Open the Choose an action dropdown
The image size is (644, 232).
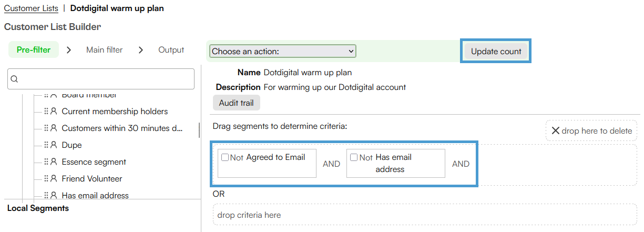[x=283, y=51]
